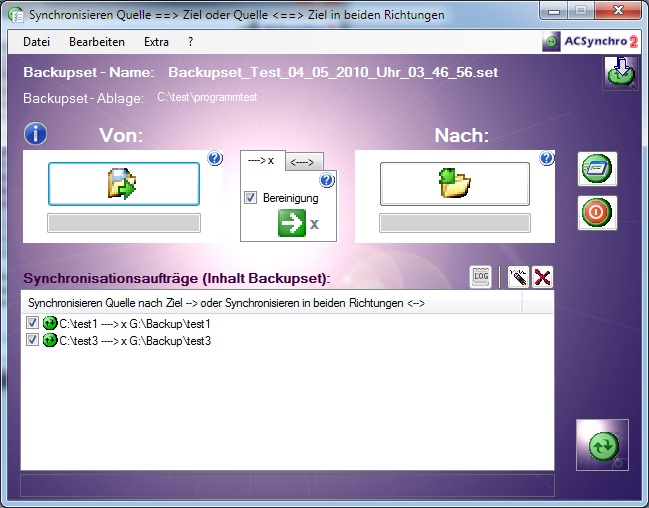Click the green scheduler window icon button

click(x=597, y=169)
